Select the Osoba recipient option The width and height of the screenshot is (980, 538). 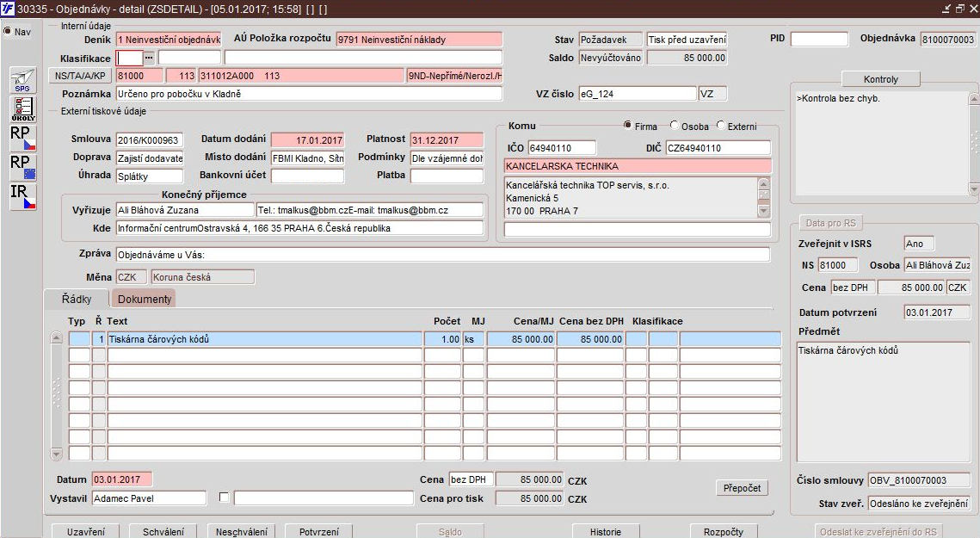674,125
